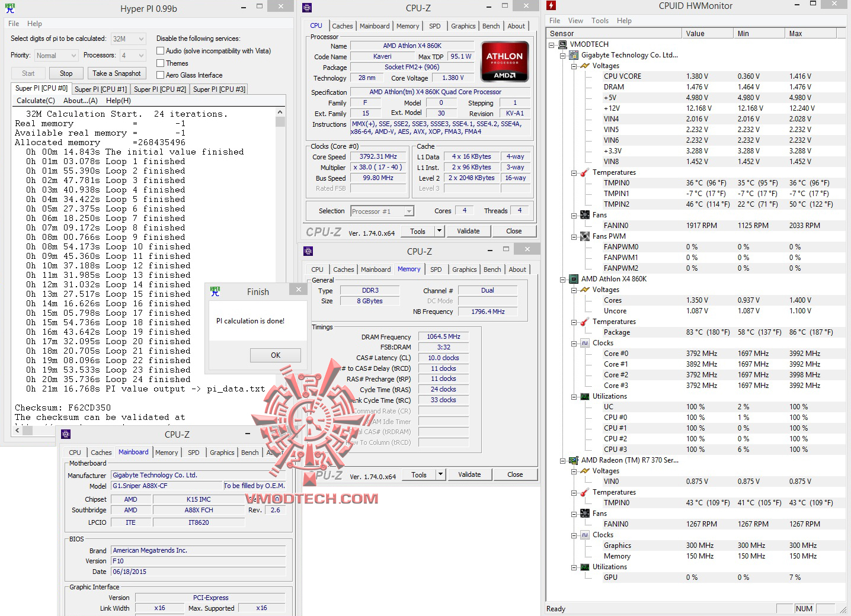Open the Tools dropdown arrow in CPU-Z Memory window
Image resolution: width=851 pixels, height=616 pixels.
[x=441, y=474]
